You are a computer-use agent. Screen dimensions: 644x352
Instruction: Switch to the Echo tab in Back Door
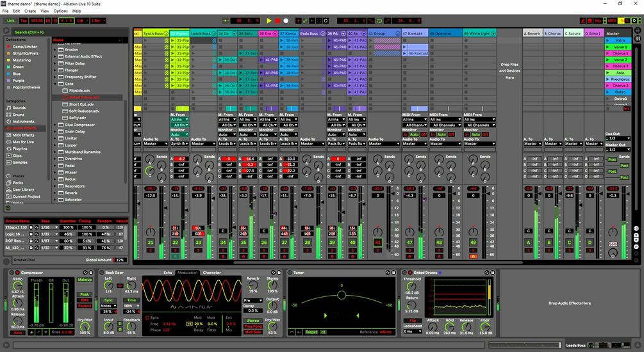pyautogui.click(x=168, y=273)
